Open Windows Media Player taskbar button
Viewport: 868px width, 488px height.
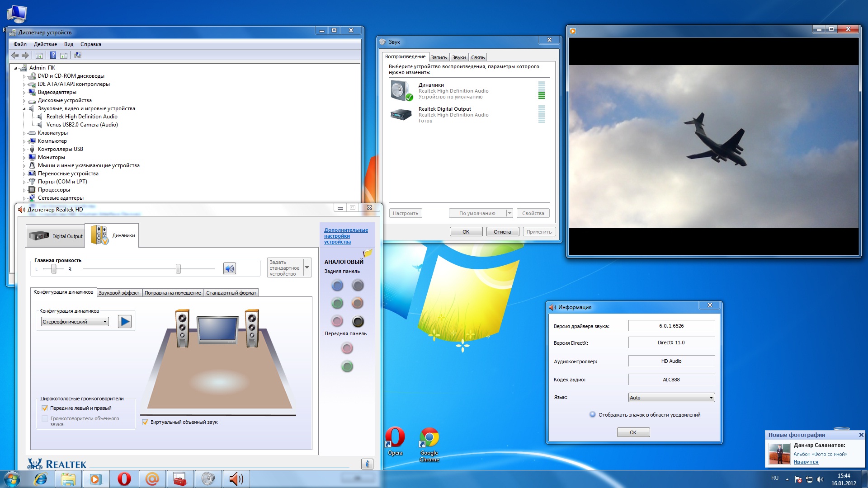click(x=96, y=479)
